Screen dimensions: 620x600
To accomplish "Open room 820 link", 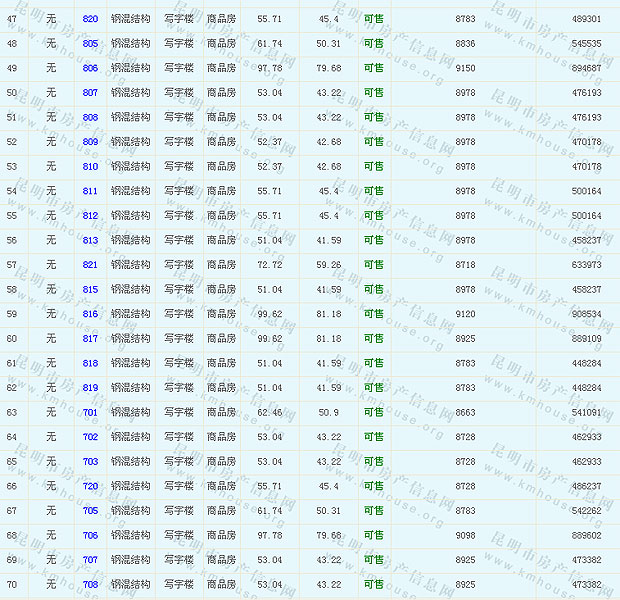I will (x=90, y=19).
